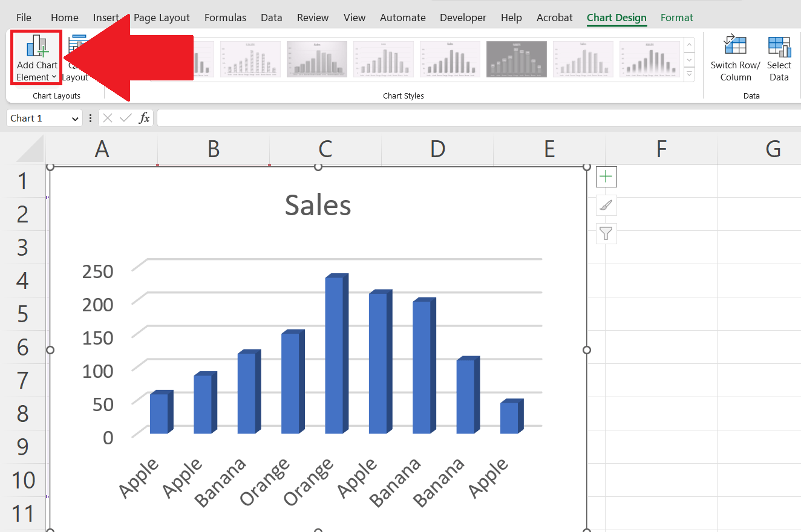801x532 pixels.
Task: Open the Page Layout tab
Action: click(162, 18)
